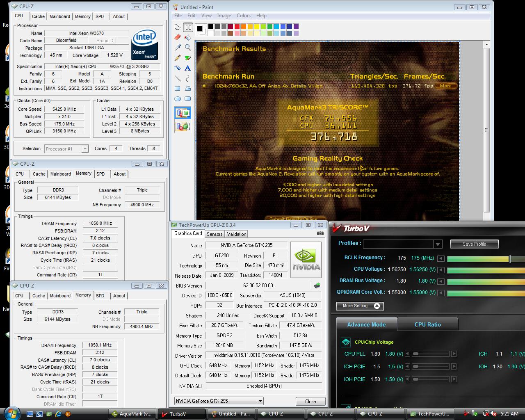This screenshot has height=420, width=525.
Task: Pick the Line tool in Paint
Action: point(178,78)
